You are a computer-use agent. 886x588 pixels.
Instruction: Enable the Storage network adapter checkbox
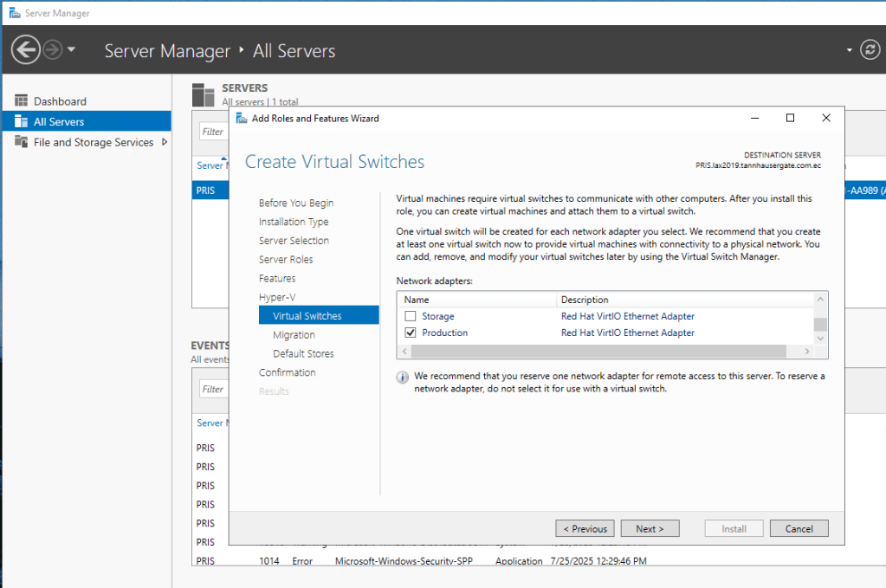tap(411, 316)
